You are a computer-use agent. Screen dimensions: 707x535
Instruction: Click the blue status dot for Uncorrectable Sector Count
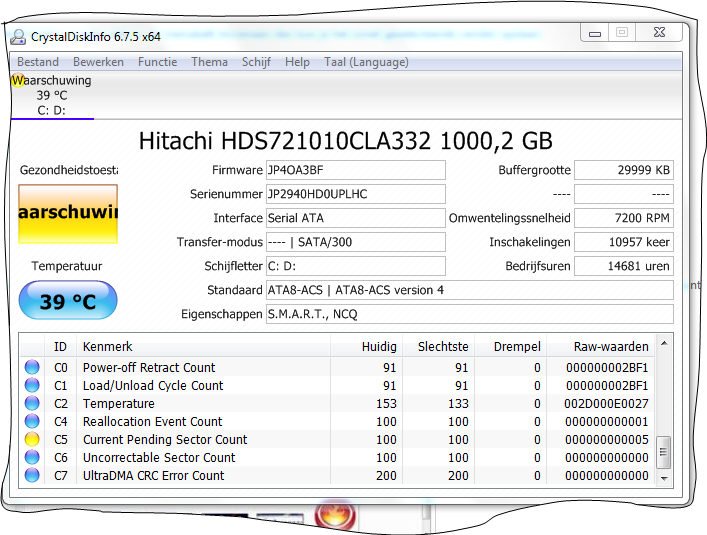[32, 457]
